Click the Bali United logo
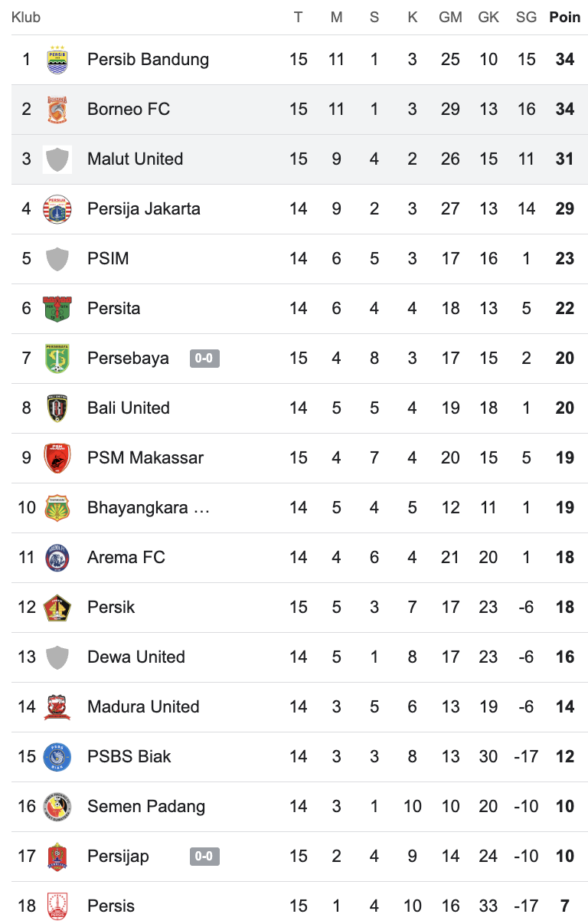588x924 pixels. [57, 408]
